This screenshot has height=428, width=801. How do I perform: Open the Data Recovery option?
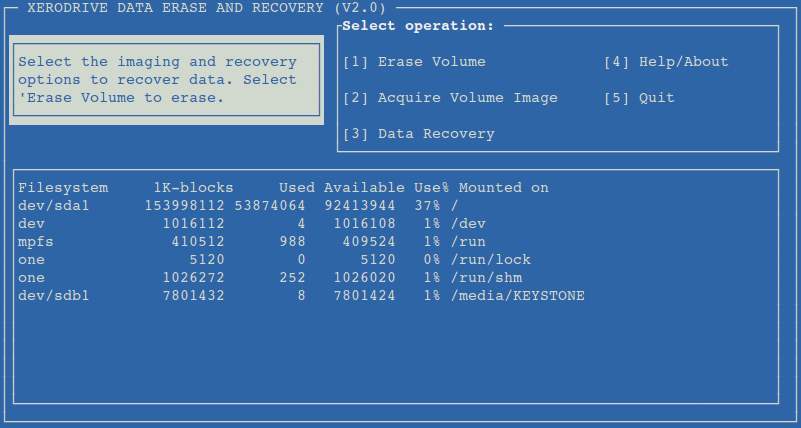tap(419, 134)
